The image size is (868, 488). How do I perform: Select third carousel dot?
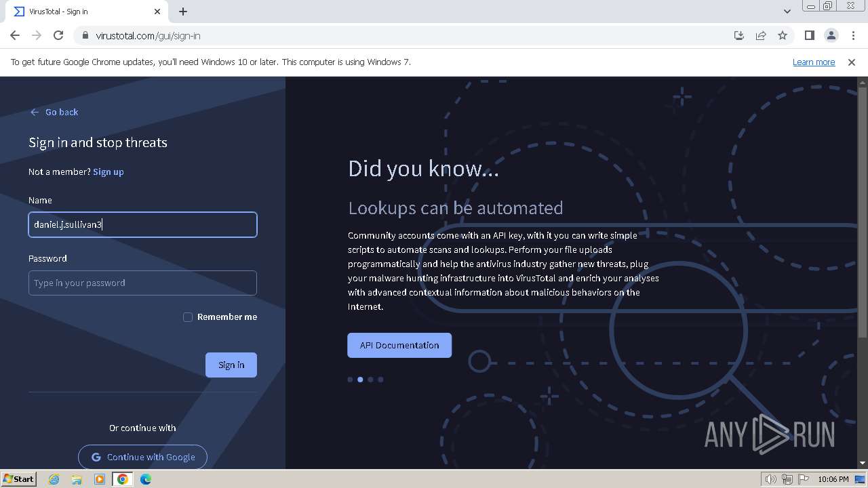coord(370,380)
